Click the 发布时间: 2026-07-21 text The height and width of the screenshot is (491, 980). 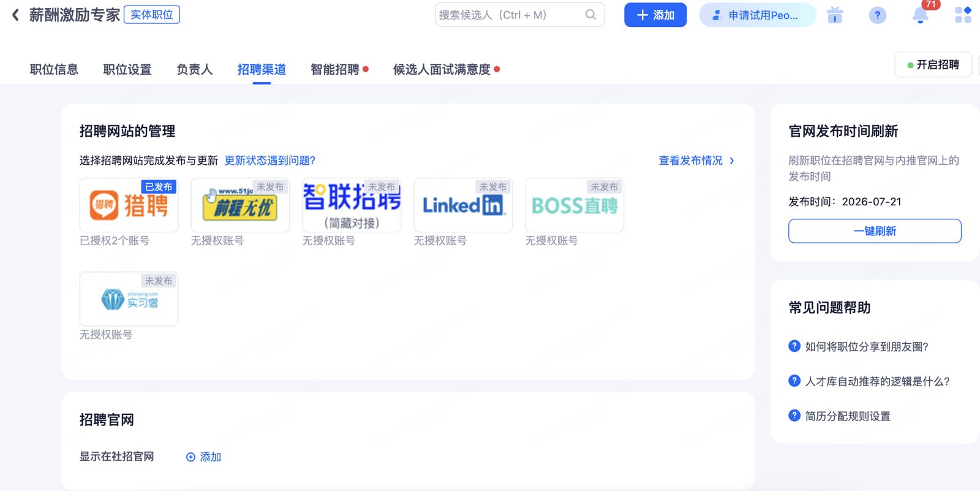pos(845,202)
